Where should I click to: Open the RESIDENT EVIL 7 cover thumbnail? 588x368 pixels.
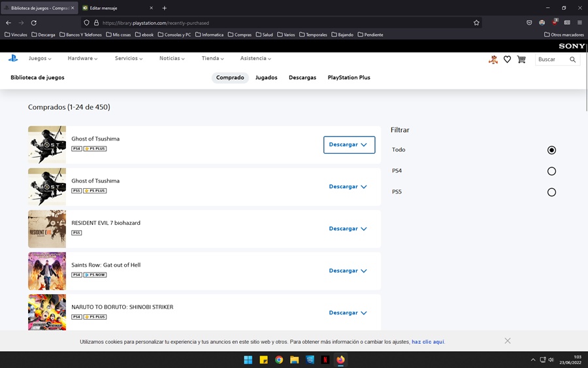(x=47, y=229)
